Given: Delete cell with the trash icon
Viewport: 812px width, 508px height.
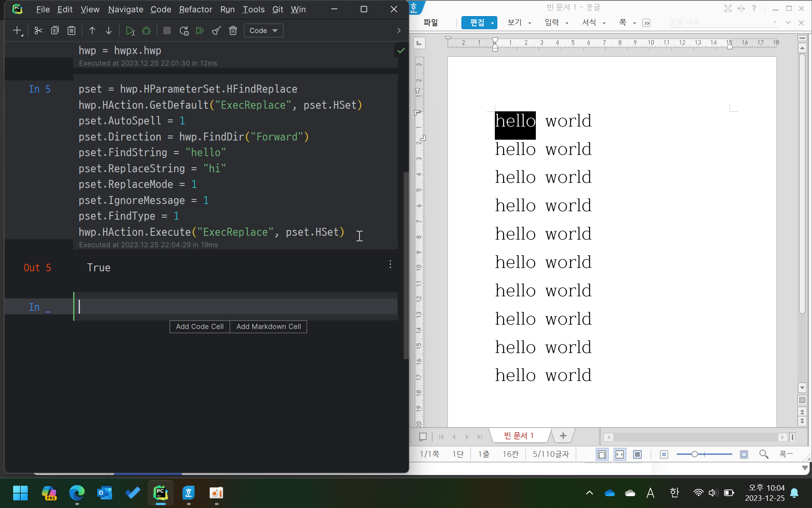Looking at the screenshot, I should click(233, 30).
